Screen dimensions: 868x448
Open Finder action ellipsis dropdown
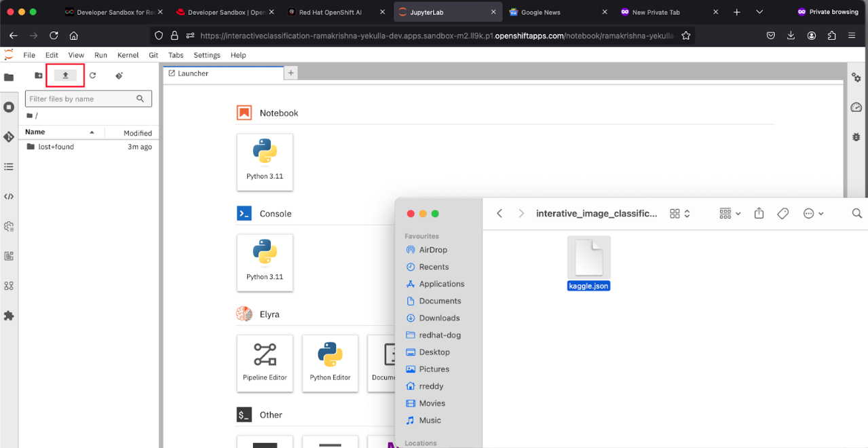pyautogui.click(x=813, y=214)
